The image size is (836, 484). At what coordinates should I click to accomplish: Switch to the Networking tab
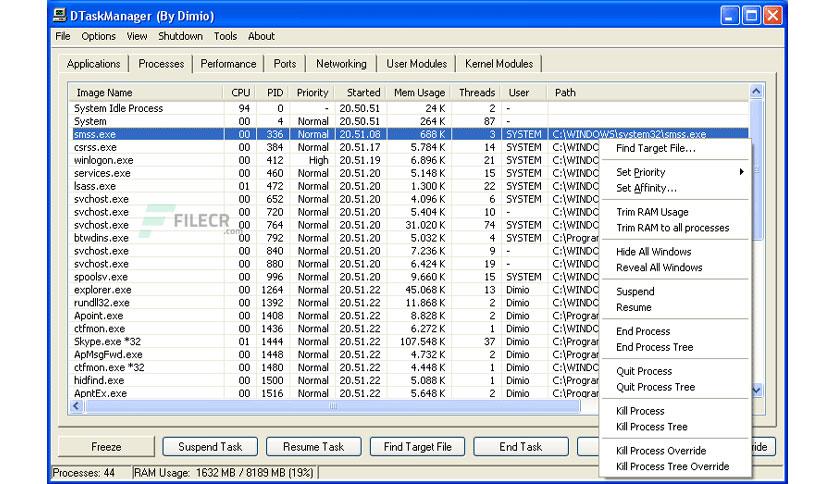click(x=341, y=64)
